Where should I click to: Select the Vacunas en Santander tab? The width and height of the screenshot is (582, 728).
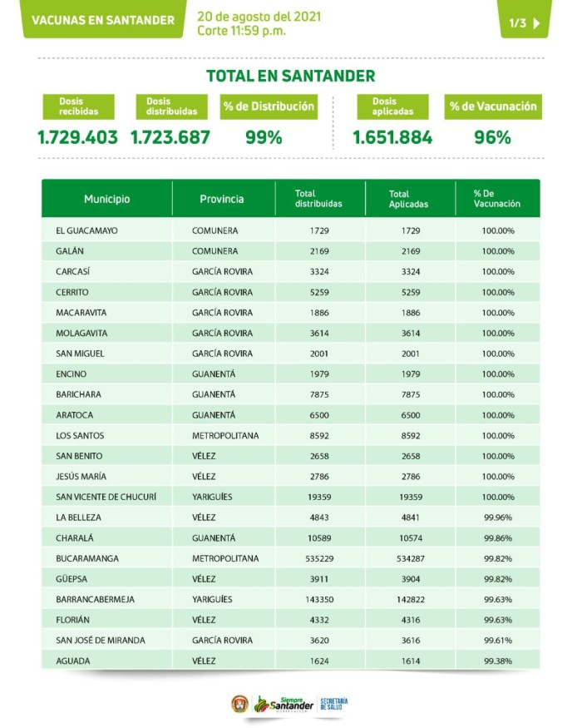103,20
